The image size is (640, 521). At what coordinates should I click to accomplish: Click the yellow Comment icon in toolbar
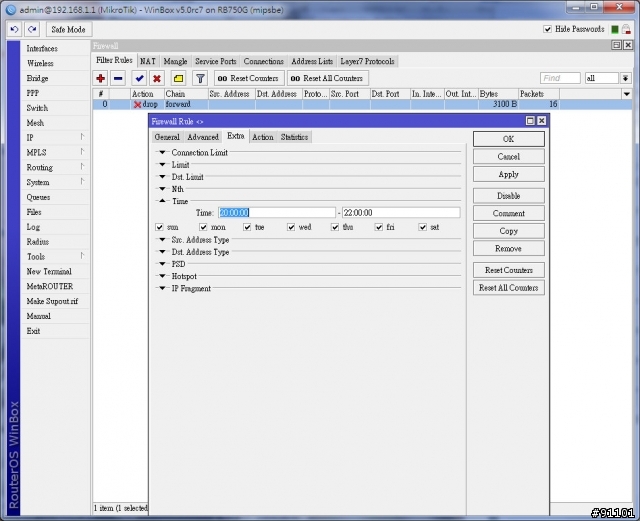click(x=178, y=78)
